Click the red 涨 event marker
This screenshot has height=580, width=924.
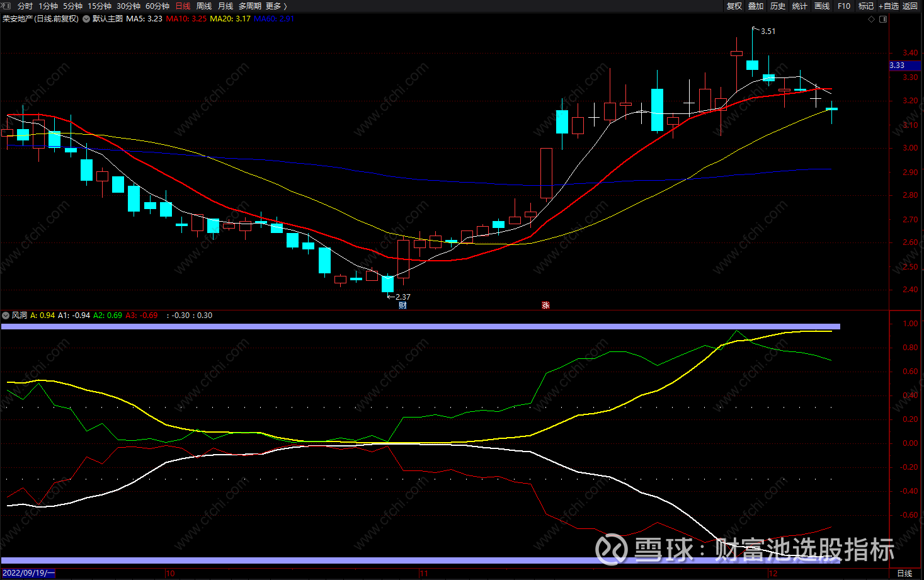point(546,305)
